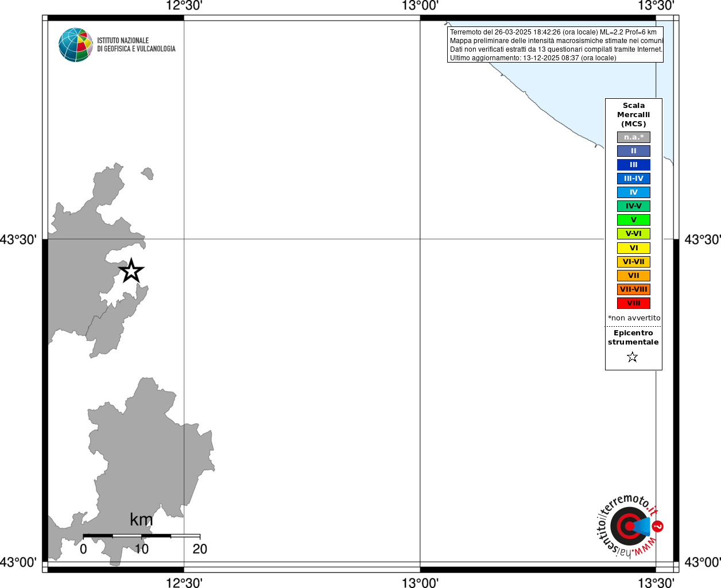Viewport: 721px width, 588px height.
Task: Select the green V intensity swatch
Action: [x=634, y=220]
